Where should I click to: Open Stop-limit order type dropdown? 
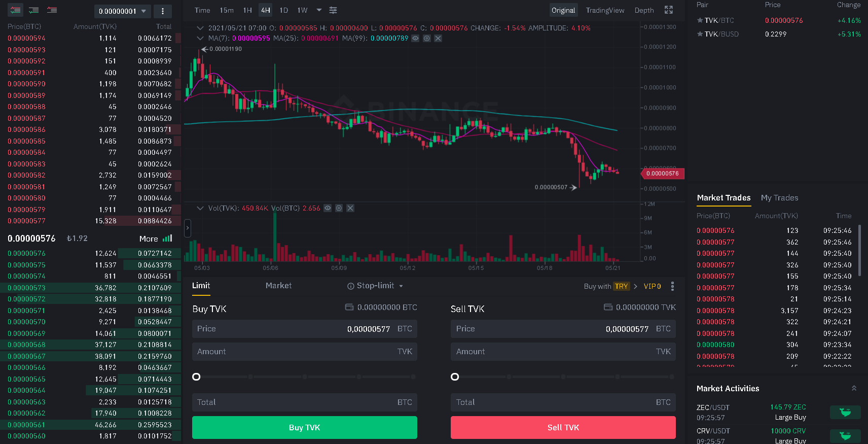401,286
